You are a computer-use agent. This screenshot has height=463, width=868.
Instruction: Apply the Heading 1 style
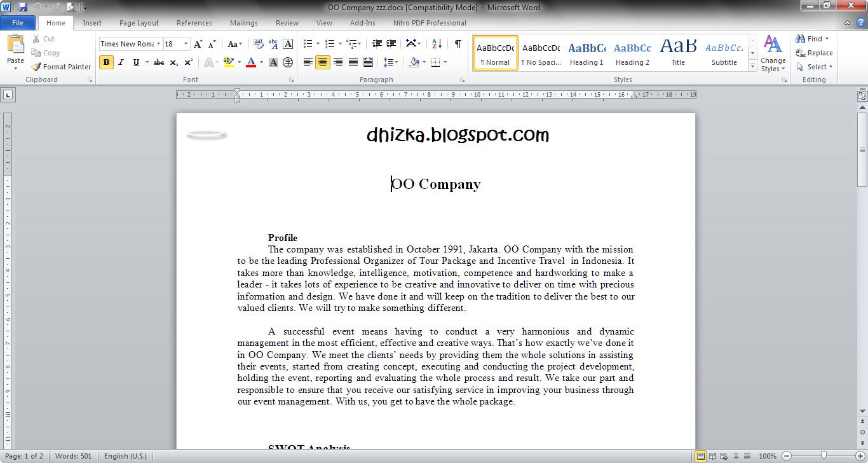coord(587,53)
